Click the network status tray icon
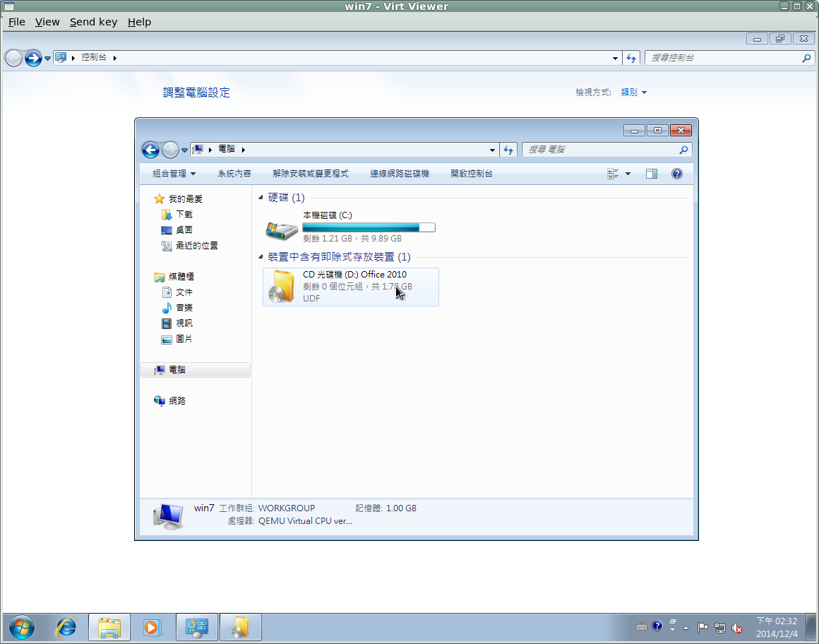819x644 pixels. coord(720,628)
